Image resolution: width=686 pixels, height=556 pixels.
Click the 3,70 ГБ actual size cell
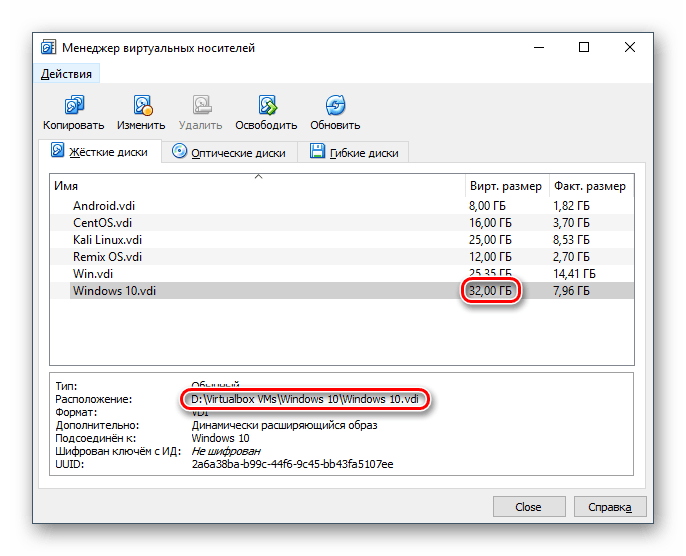coord(571,223)
